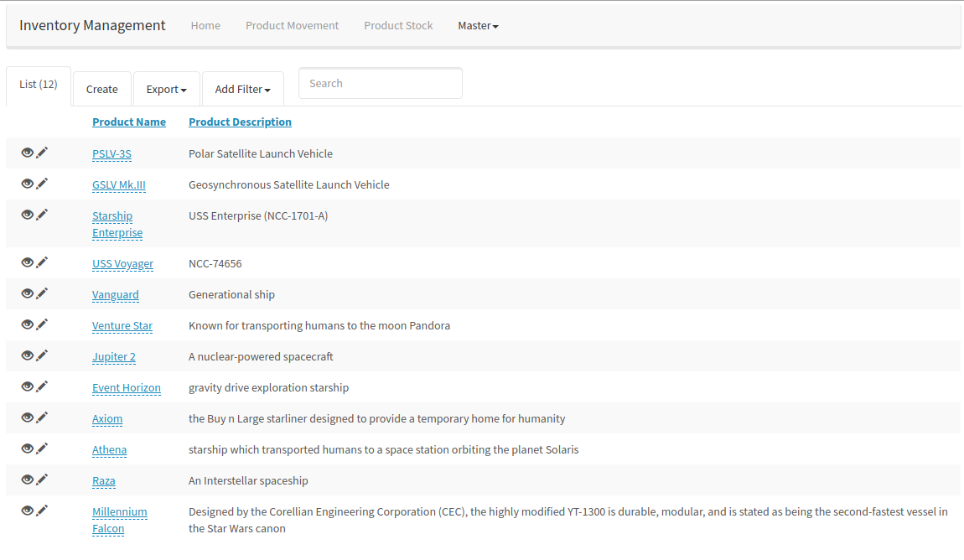Show Event Horizon record via eye icon

point(27,386)
